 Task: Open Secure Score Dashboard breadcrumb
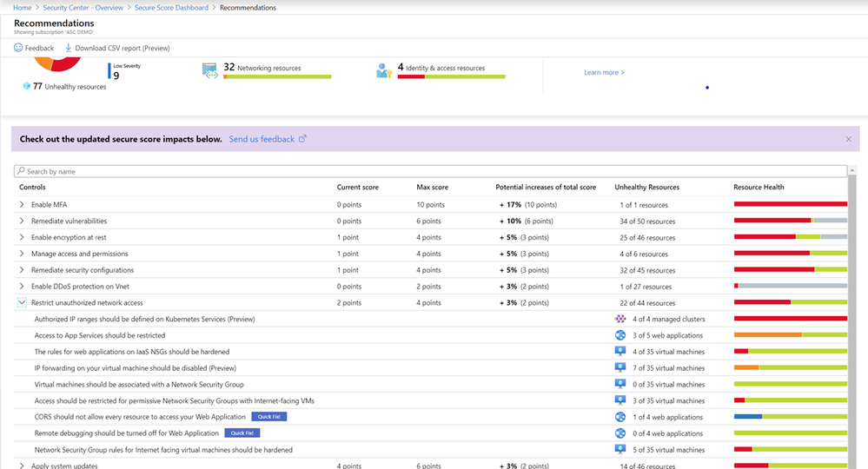coord(172,8)
